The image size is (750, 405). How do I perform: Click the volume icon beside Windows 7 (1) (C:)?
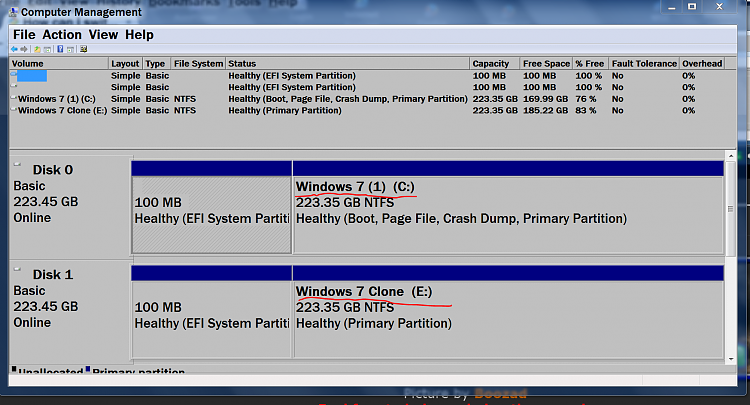click(14, 98)
